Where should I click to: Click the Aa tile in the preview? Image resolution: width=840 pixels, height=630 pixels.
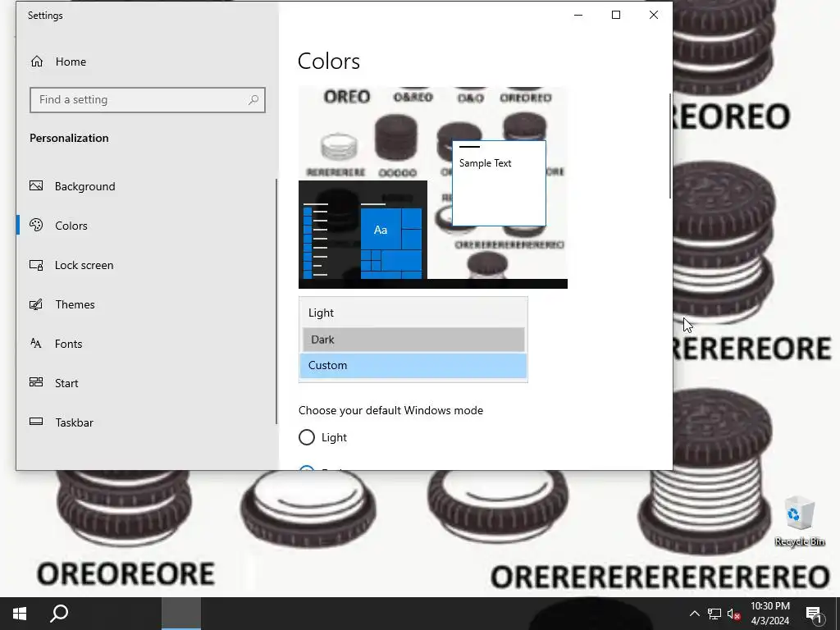pyautogui.click(x=381, y=230)
